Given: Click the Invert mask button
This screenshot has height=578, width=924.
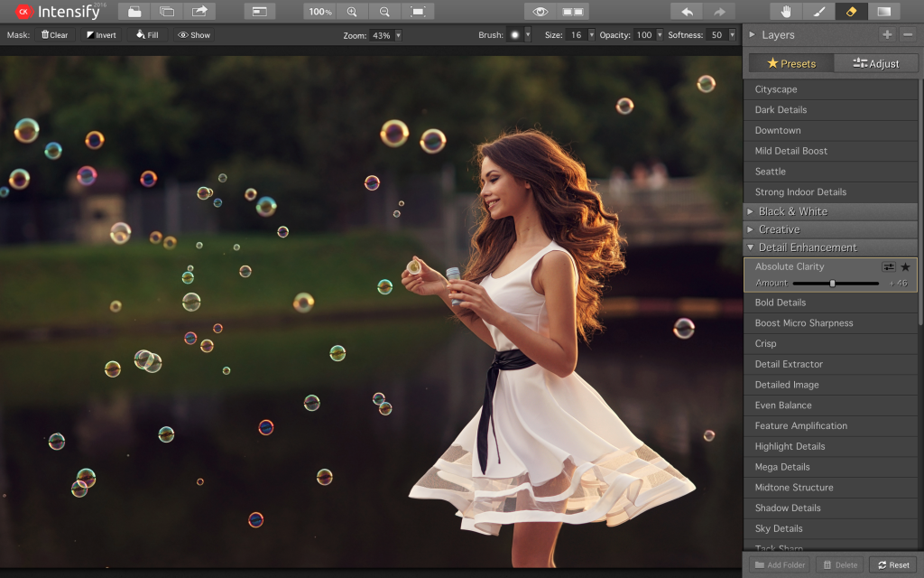Looking at the screenshot, I should [101, 35].
